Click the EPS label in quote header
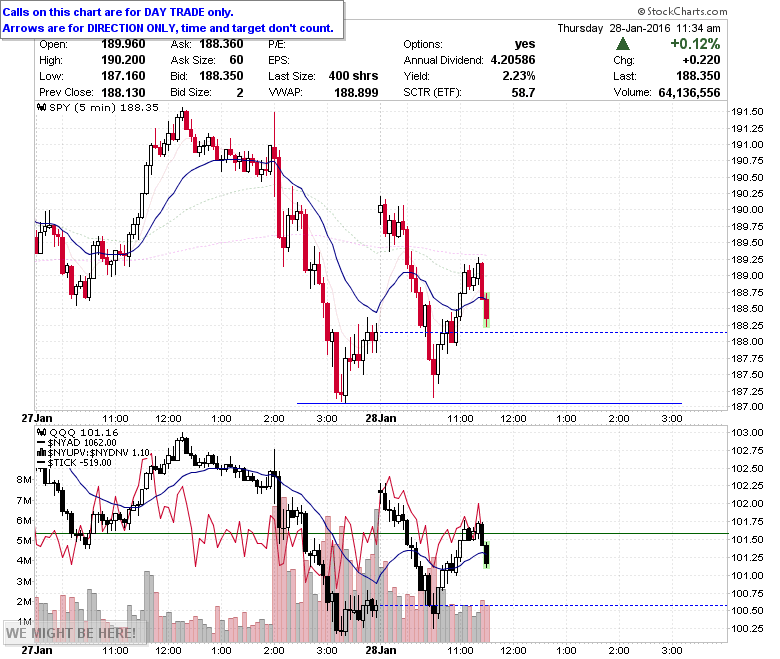Image resolution: width=780 pixels, height=659 pixels. point(279,60)
